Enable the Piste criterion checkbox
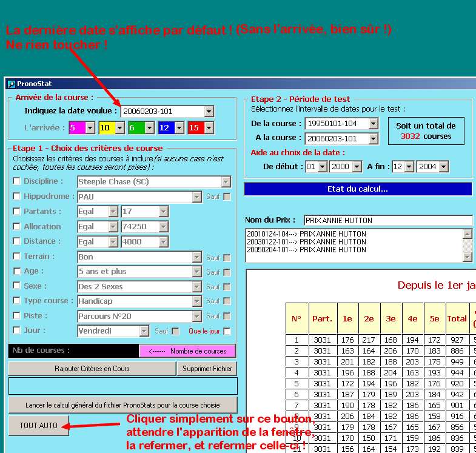The width and height of the screenshot is (476, 453). point(17,315)
